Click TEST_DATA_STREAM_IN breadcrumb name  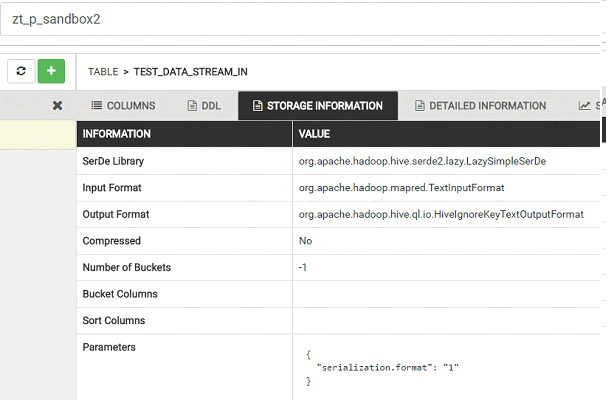(x=190, y=72)
